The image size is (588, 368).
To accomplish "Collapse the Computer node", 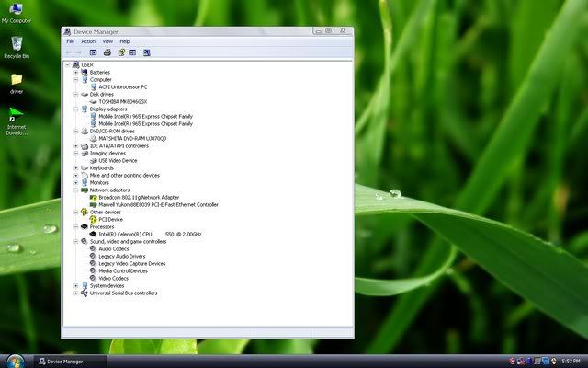I will 75,80.
